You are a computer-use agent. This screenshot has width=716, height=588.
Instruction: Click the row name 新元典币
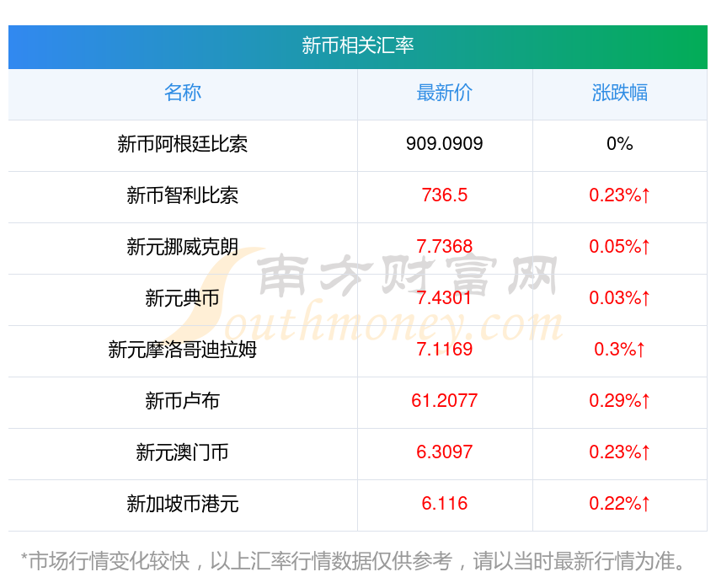coord(183,298)
